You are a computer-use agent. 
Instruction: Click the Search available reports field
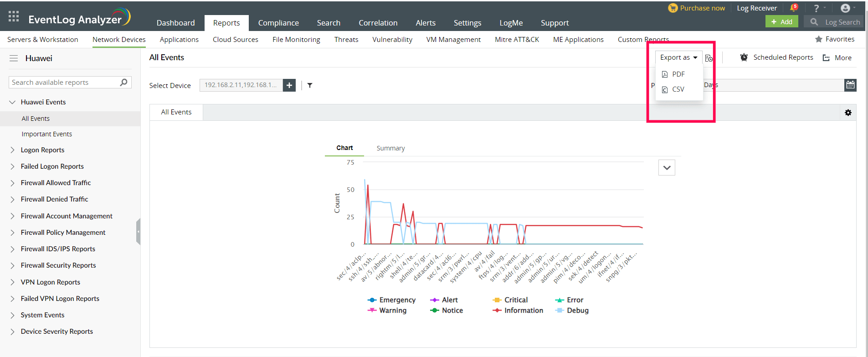pyautogui.click(x=64, y=83)
